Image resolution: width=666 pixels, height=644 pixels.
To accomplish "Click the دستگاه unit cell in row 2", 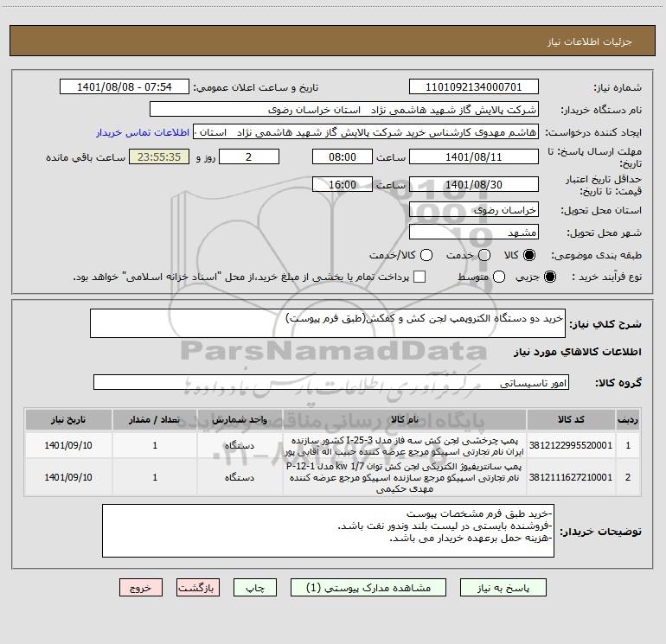I will [240, 477].
